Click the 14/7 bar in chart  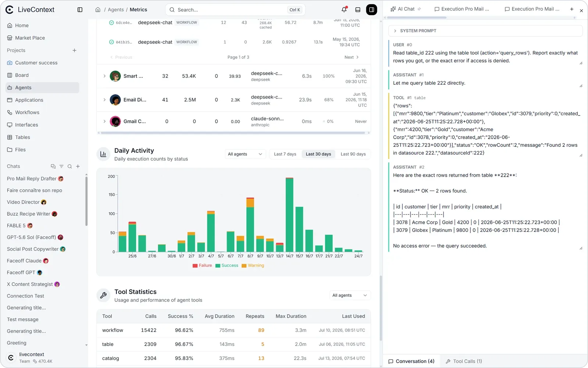pyautogui.click(x=290, y=215)
